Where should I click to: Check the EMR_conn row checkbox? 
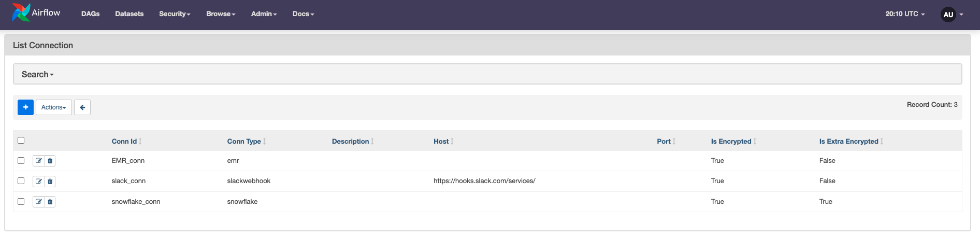coord(21,160)
